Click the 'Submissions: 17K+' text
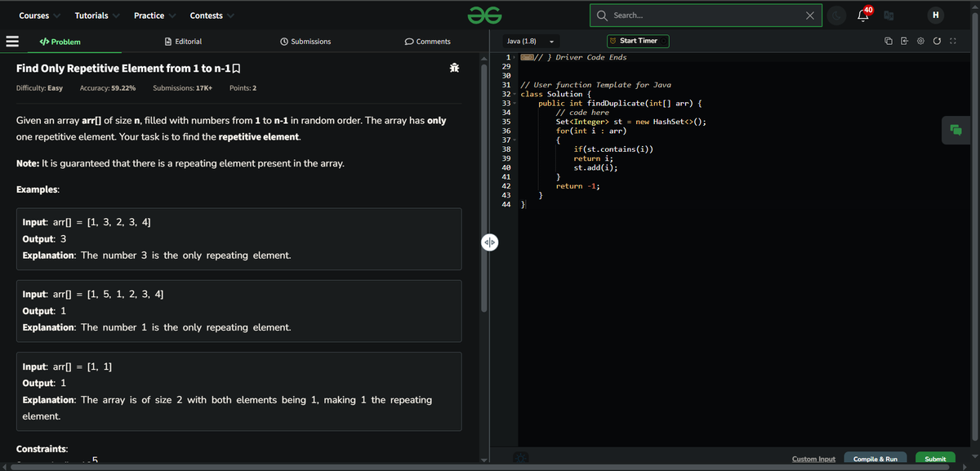Viewport: 980px width, 471px height. click(183, 87)
